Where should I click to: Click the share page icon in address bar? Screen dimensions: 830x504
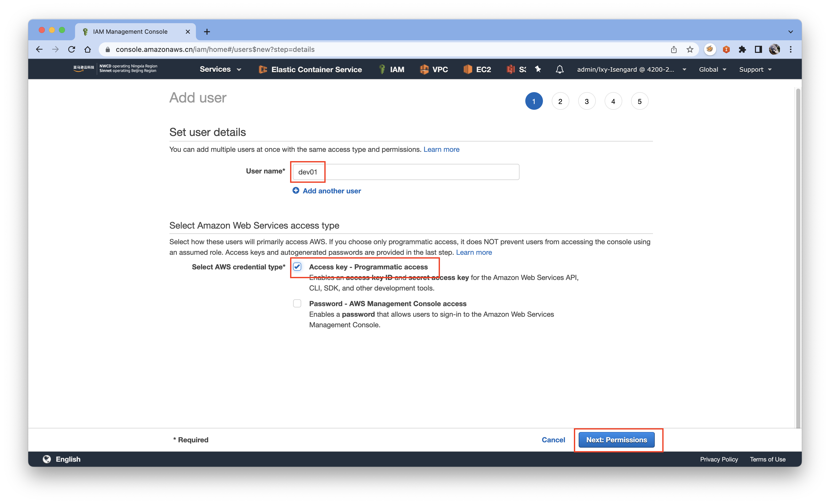pos(674,50)
